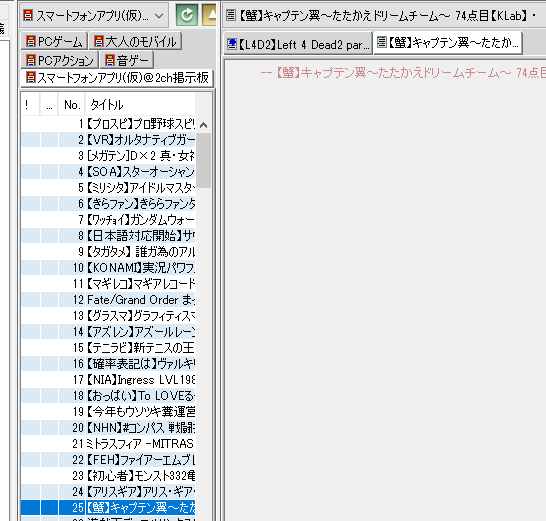Click the board icon on the 音ゲー tab

110,60
